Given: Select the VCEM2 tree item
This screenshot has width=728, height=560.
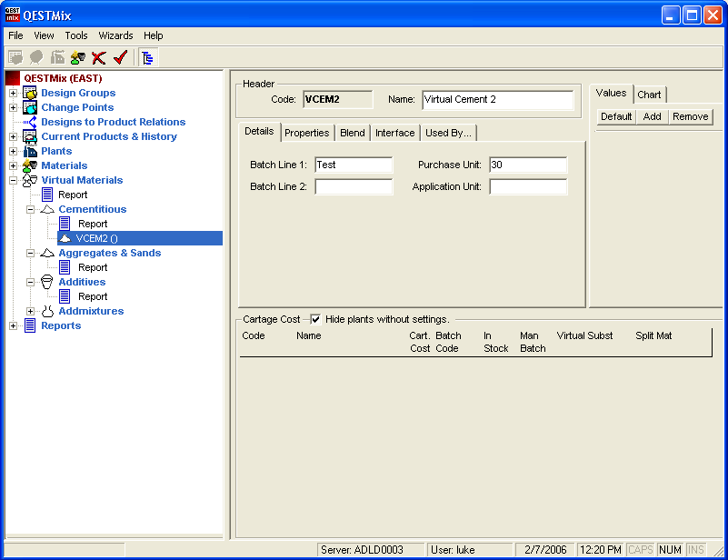Looking at the screenshot, I should pyautogui.click(x=97, y=238).
